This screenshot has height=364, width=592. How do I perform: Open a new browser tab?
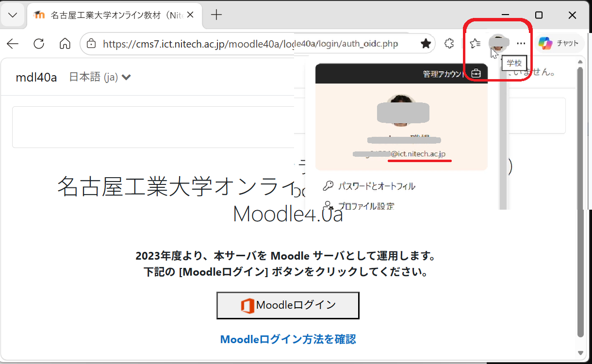coord(216,15)
